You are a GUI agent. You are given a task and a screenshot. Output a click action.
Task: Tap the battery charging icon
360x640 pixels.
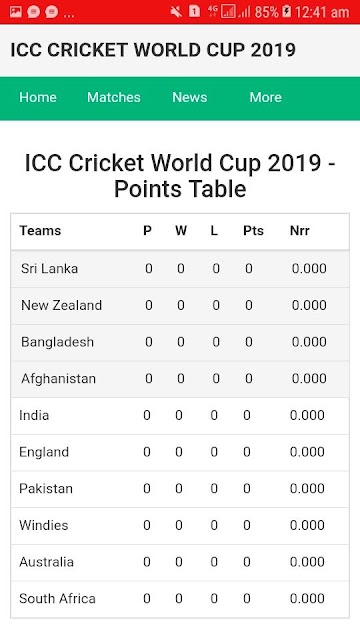click(287, 11)
